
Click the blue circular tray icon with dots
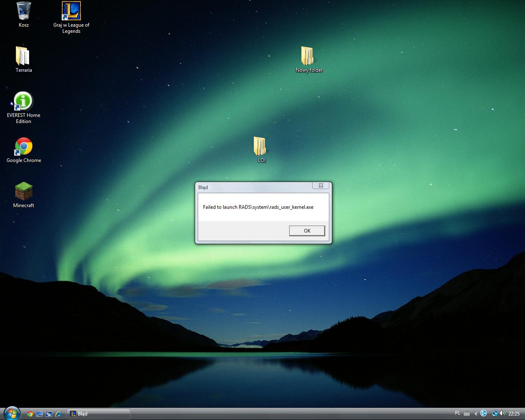pos(484,413)
